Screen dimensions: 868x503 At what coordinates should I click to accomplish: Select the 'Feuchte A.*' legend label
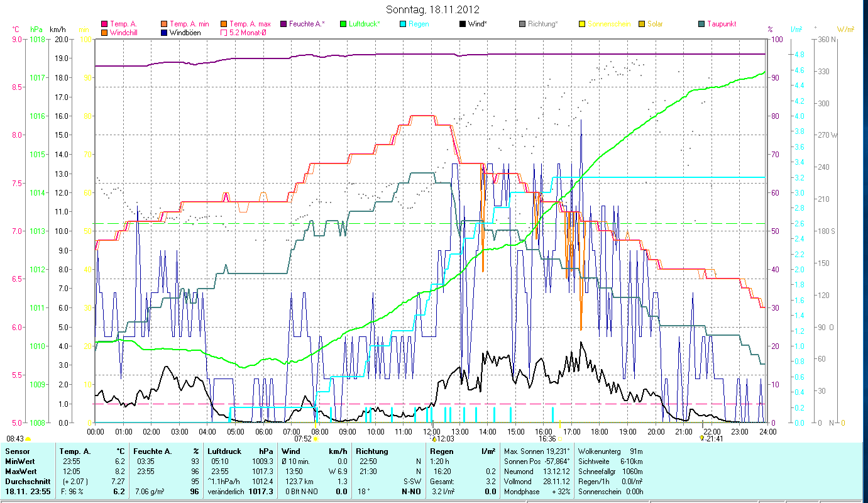[307, 24]
